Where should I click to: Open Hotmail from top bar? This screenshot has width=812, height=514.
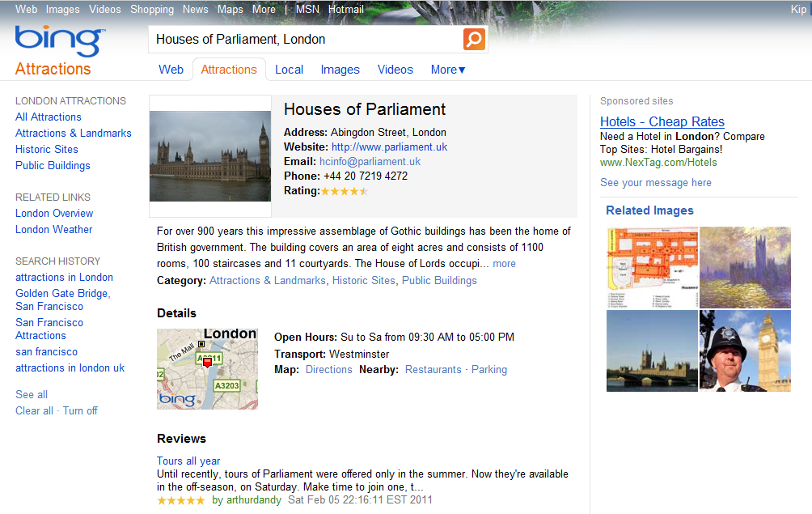[x=346, y=10]
